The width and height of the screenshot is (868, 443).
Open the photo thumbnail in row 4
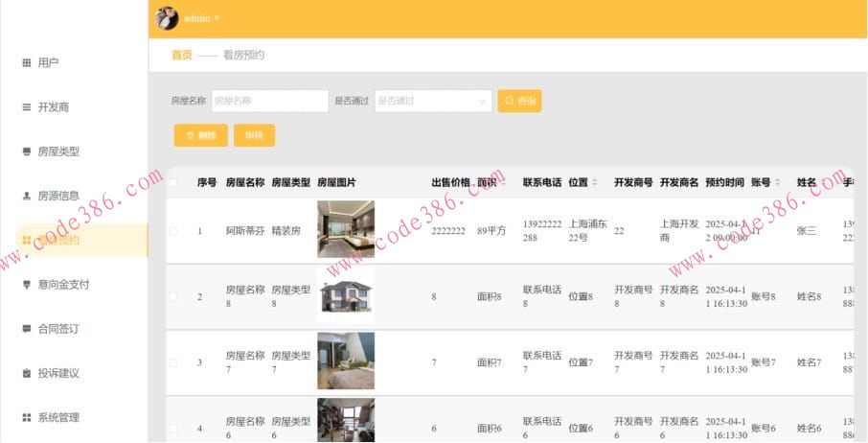tap(346, 420)
